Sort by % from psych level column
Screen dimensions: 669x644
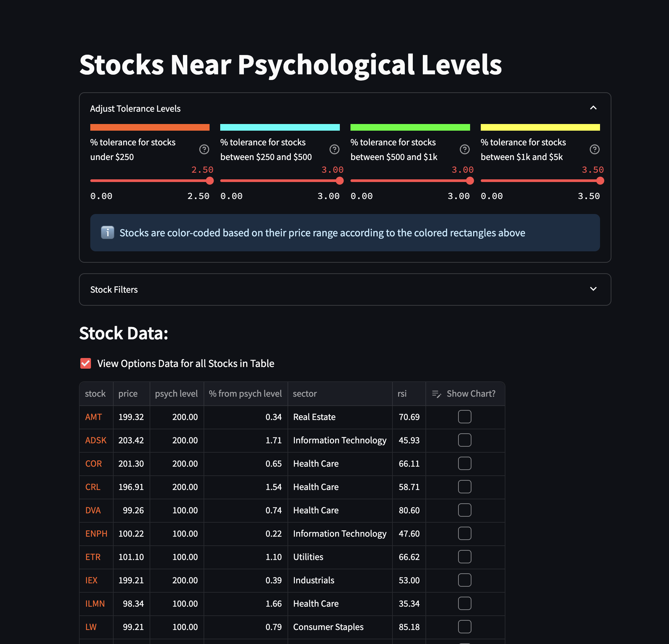245,394
